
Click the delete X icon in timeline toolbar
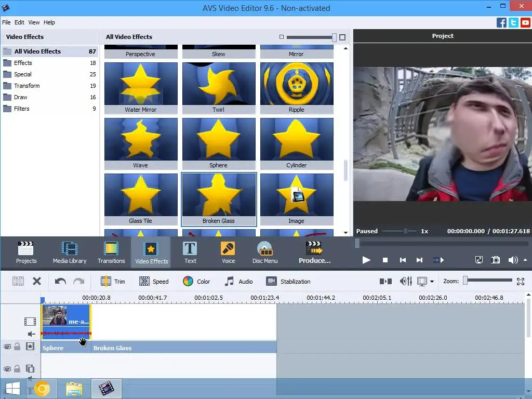[x=37, y=281]
